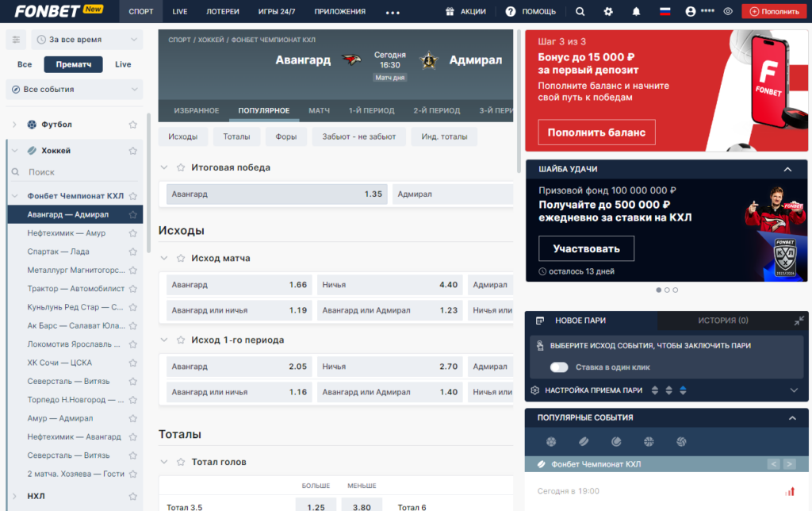This screenshot has width=812, height=511.
Task: Favorite Фонбет Чемпионат КХЛ league star
Action: coord(133,196)
